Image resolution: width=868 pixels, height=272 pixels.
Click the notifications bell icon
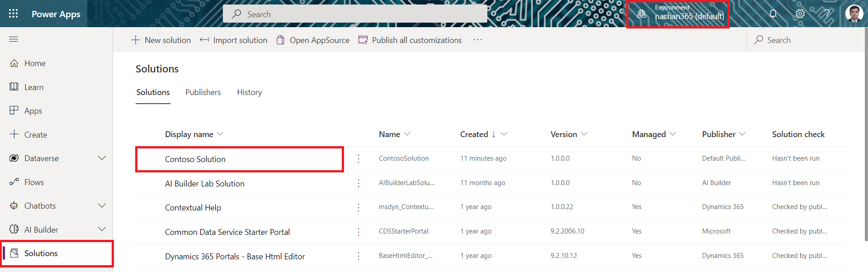click(773, 14)
